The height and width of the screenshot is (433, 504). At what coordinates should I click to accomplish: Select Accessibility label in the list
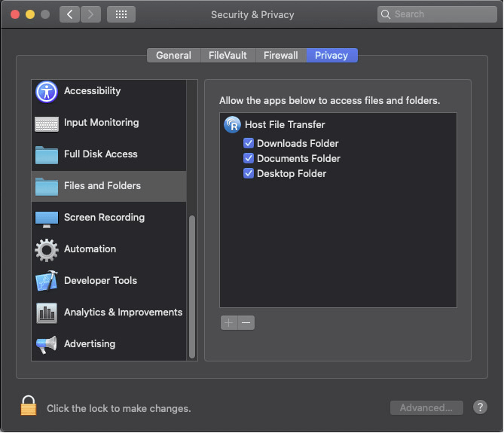pos(92,91)
